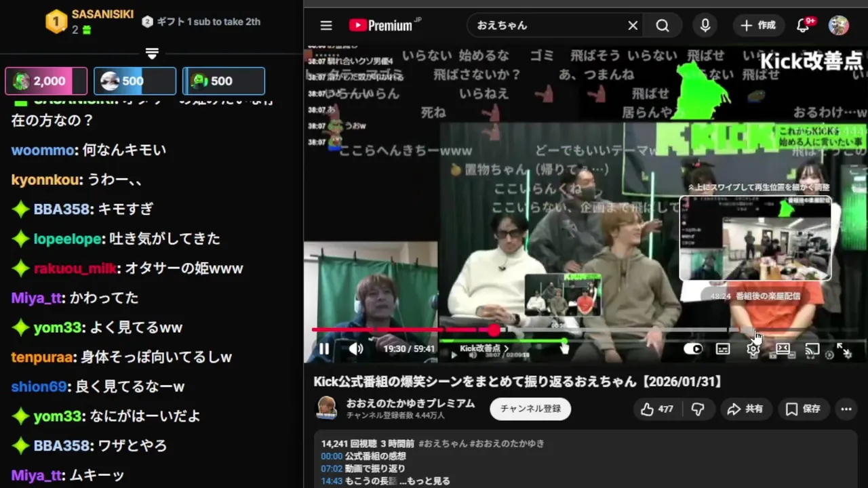868x488 pixels.
Task: Jump to the 14:43 chapter timestamp
Action: click(332, 481)
